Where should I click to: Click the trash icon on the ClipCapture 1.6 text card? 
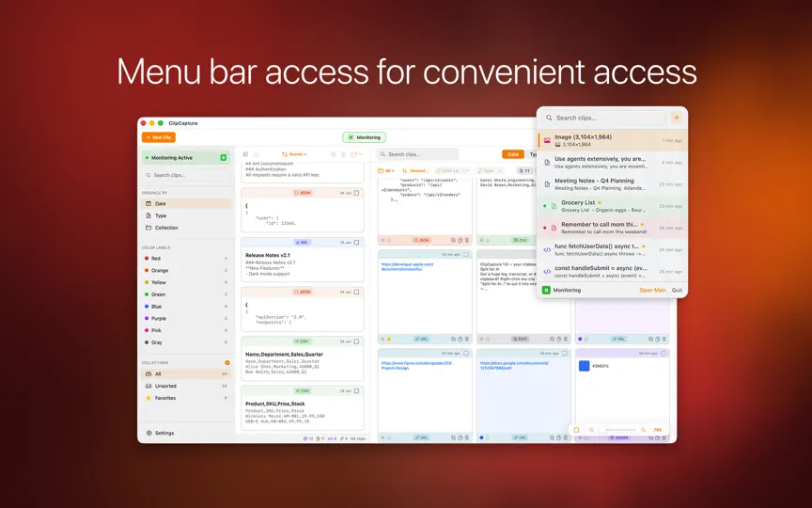[x=566, y=339]
